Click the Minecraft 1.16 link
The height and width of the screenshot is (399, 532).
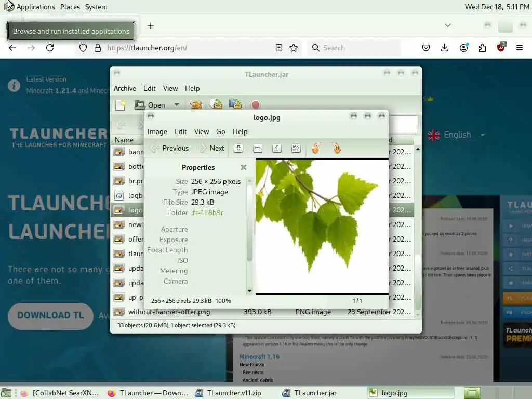click(x=259, y=356)
